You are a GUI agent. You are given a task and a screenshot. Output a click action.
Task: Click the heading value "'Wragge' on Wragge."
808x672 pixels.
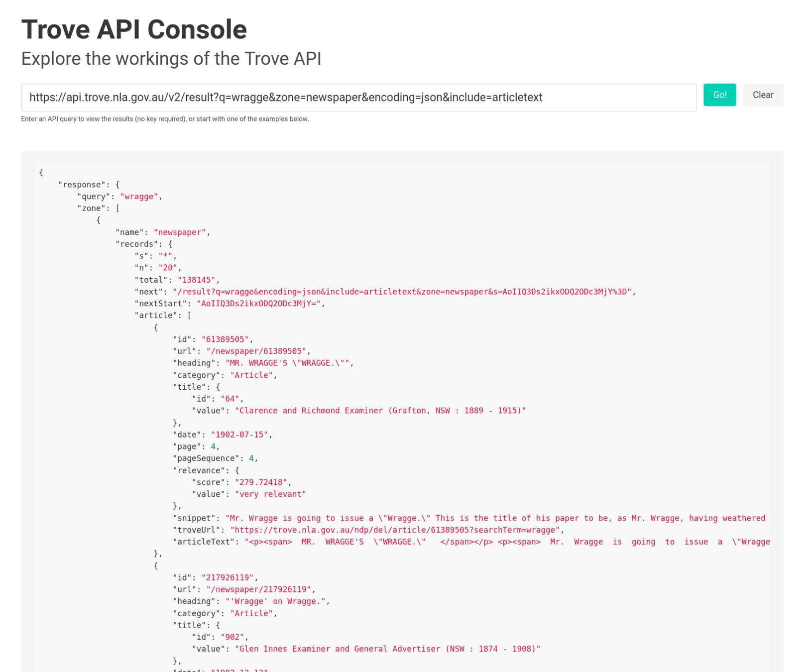coord(275,602)
